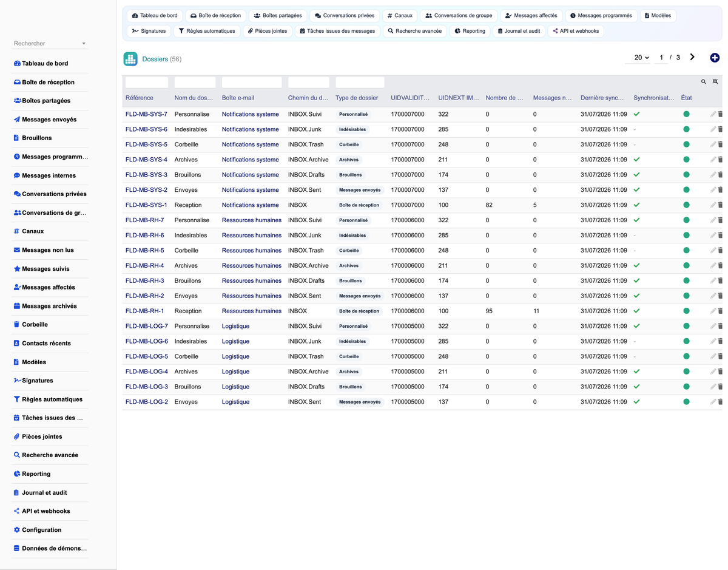Screen dimensions: 728x570
Task: Click Règles automatiques top toolbar button
Action: [x=206, y=31]
